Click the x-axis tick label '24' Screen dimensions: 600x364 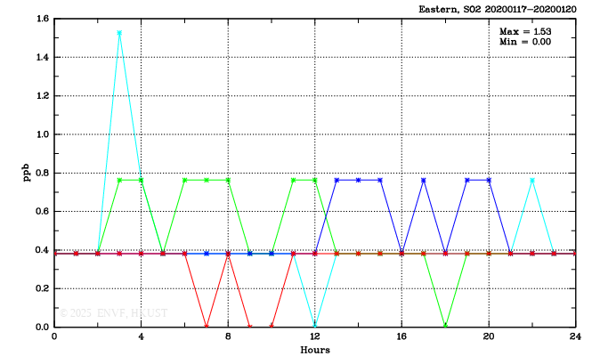tap(575, 338)
